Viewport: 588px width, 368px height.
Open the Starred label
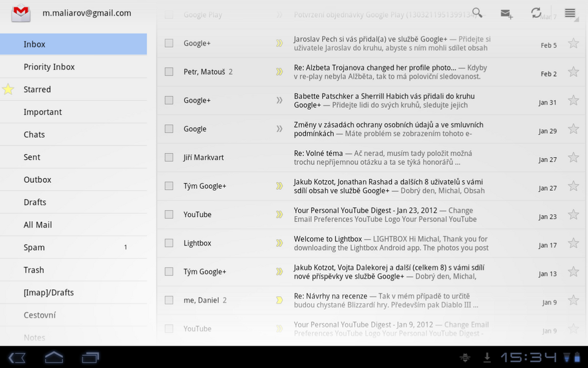(38, 89)
